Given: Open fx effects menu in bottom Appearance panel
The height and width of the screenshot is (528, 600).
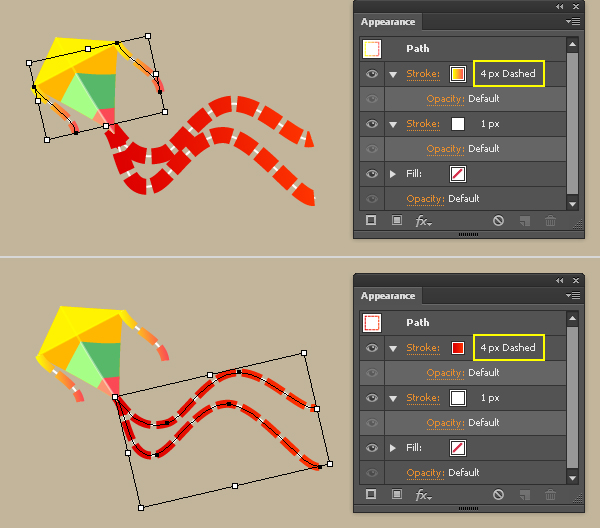Looking at the screenshot, I should pos(424,495).
